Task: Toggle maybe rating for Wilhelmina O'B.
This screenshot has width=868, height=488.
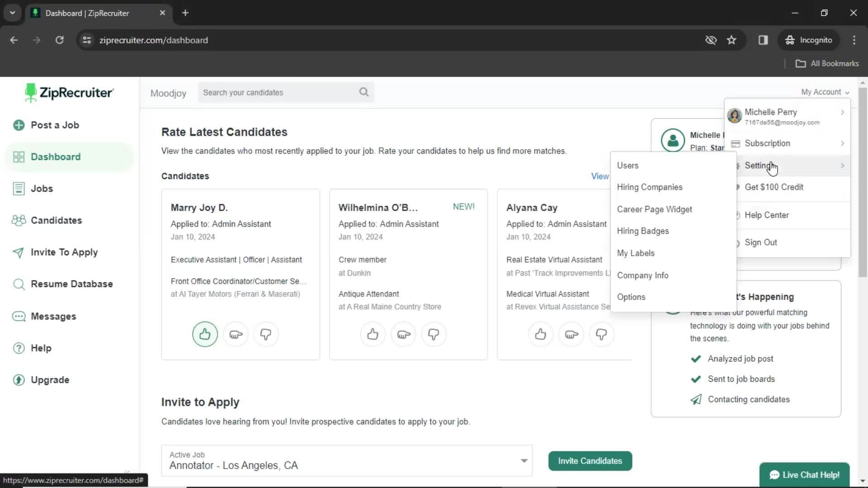Action: tap(404, 334)
